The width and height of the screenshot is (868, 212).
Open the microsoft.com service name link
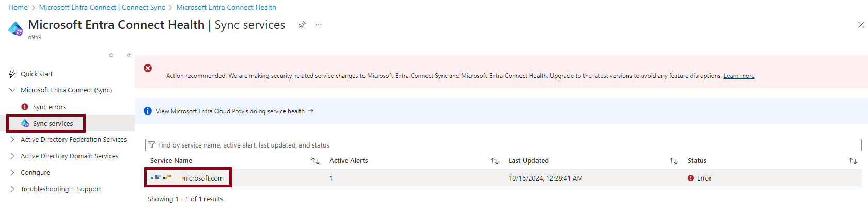pyautogui.click(x=202, y=178)
